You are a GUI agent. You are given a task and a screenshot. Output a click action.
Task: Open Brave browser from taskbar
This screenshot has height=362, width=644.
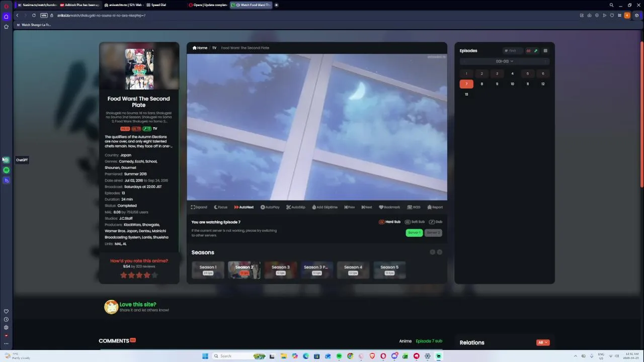coord(372,356)
